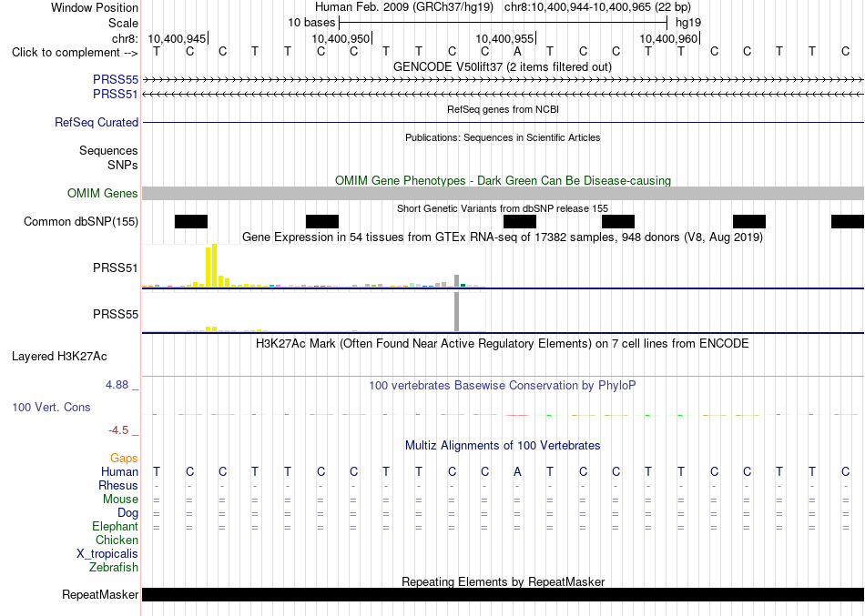Viewport: 865px width, 616px height.
Task: Click the last dbSNP variant block at right edge
Action: 848,222
